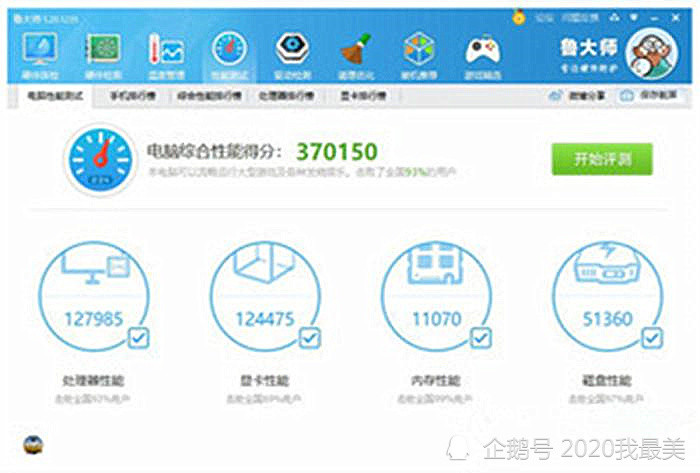This screenshot has height=473, width=700.
Task: Click the graphics card 3D cube icon
Action: pos(265,263)
